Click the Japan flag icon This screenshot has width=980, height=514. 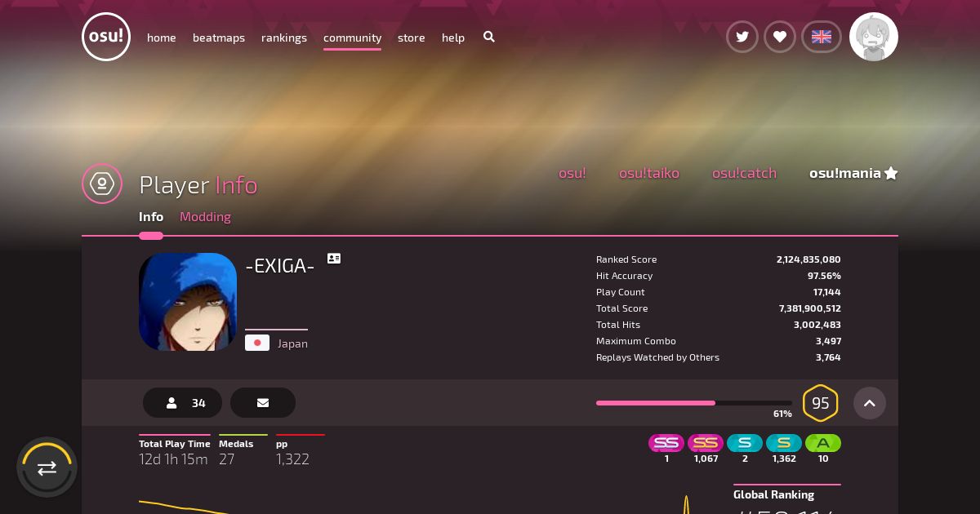[x=257, y=343]
